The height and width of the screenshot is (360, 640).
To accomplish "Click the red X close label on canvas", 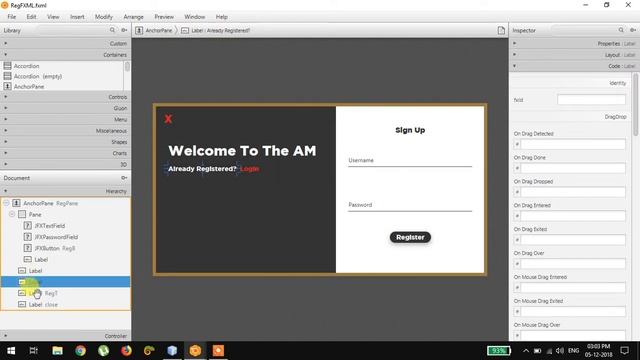I will click(x=168, y=119).
